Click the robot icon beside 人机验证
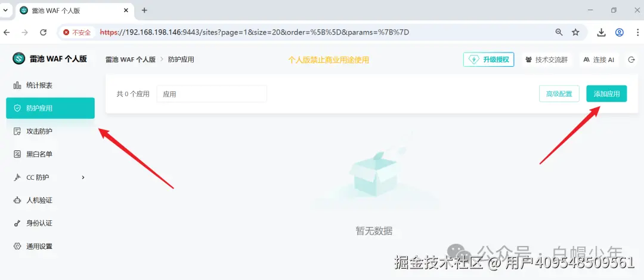The height and width of the screenshot is (280, 644). (x=17, y=200)
